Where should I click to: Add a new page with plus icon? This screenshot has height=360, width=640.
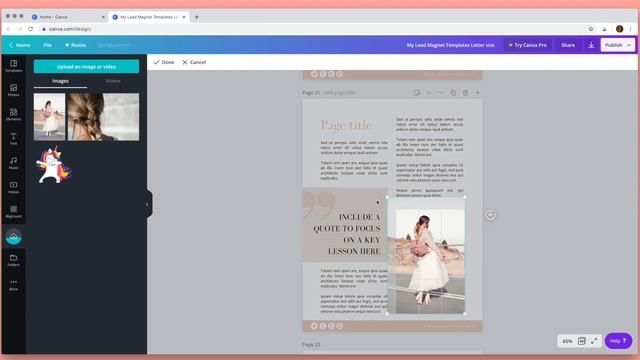click(478, 93)
